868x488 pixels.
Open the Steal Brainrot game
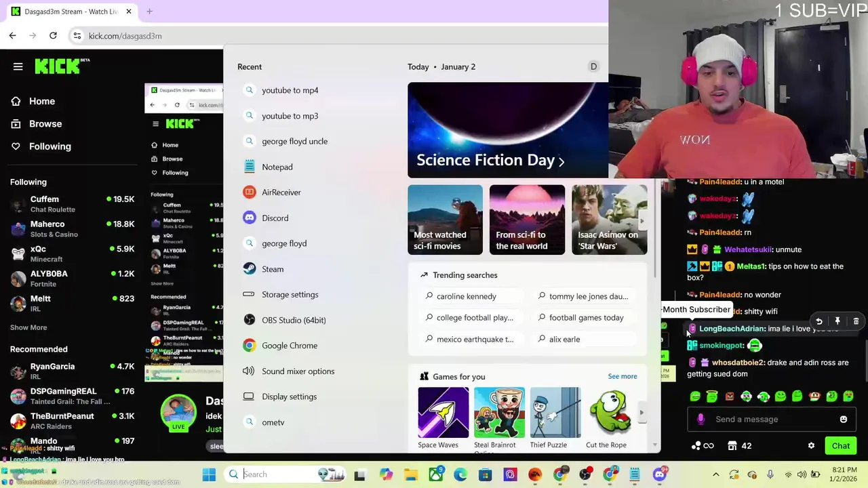coord(499,418)
